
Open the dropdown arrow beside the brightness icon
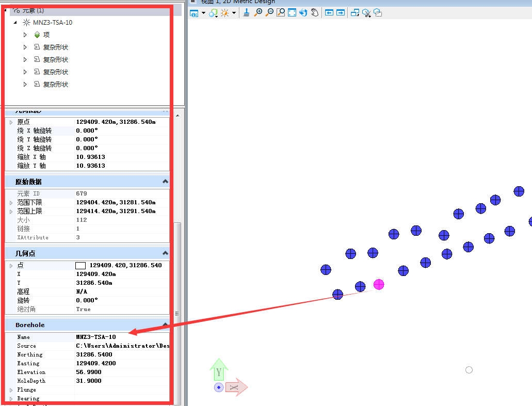[x=234, y=13]
